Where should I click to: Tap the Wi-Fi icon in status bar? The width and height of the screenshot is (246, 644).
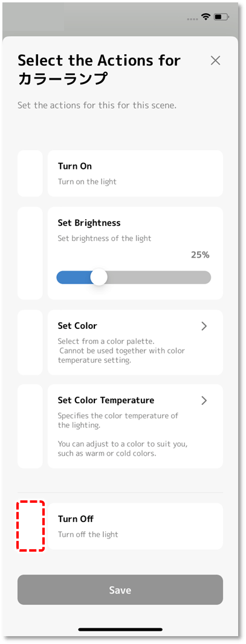click(x=206, y=17)
